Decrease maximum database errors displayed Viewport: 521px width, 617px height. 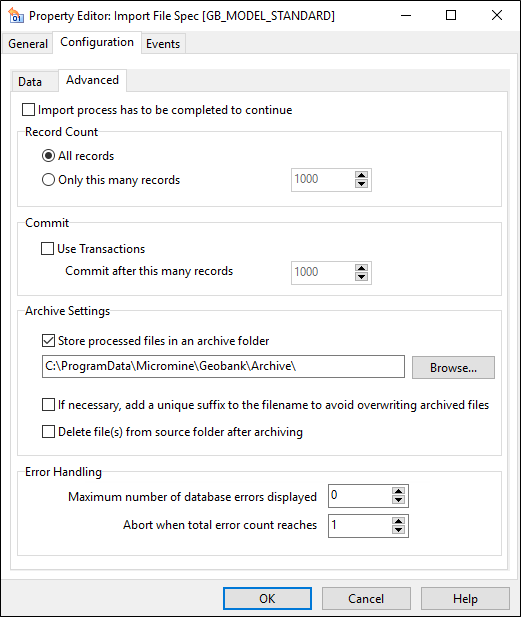coord(398,500)
